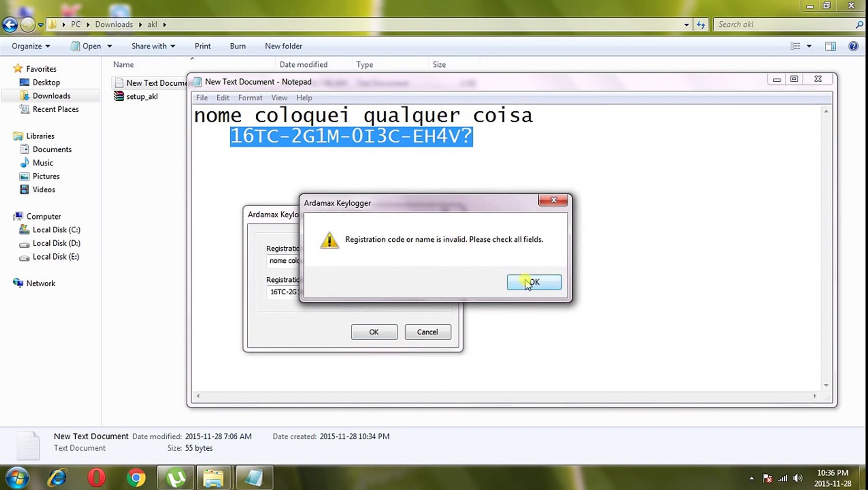The image size is (868, 490).
Task: Launch Opera from the taskbar
Action: point(97,478)
